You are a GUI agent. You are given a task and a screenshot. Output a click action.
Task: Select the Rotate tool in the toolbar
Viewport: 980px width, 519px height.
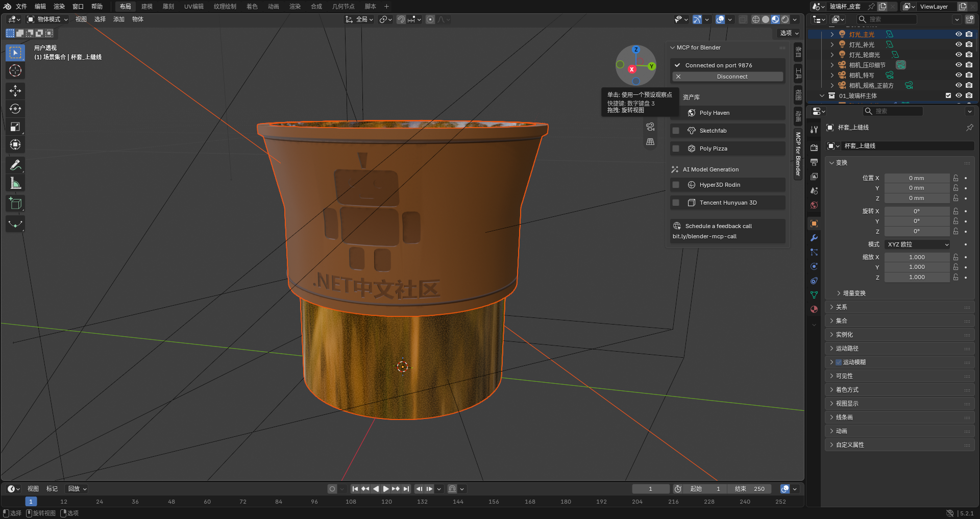tap(15, 109)
